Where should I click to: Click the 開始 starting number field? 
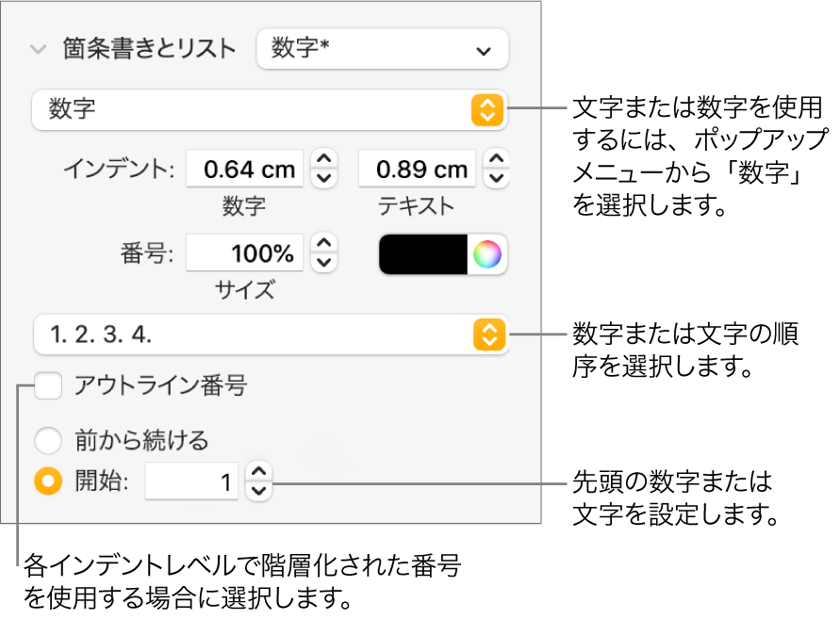point(191,482)
